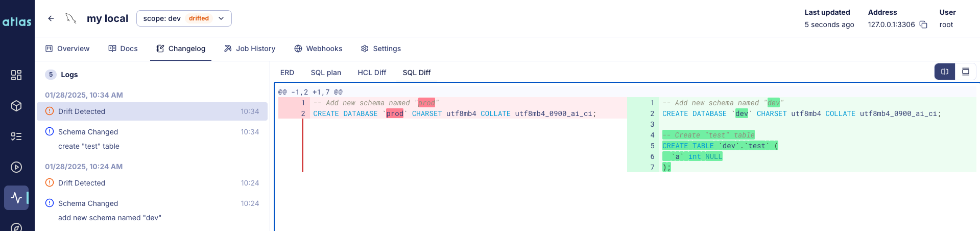Click the highlighted `prod` in removed line 2
The height and width of the screenshot is (231, 980).
coord(395,113)
